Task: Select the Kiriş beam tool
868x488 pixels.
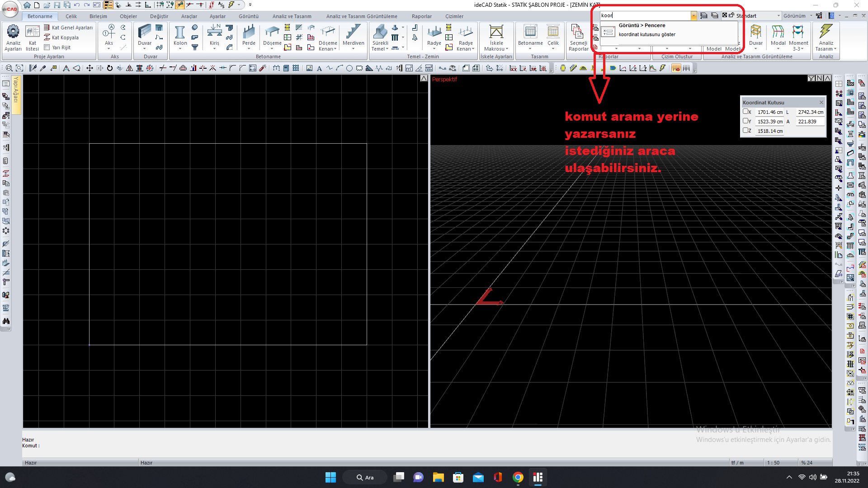Action: 214,35
